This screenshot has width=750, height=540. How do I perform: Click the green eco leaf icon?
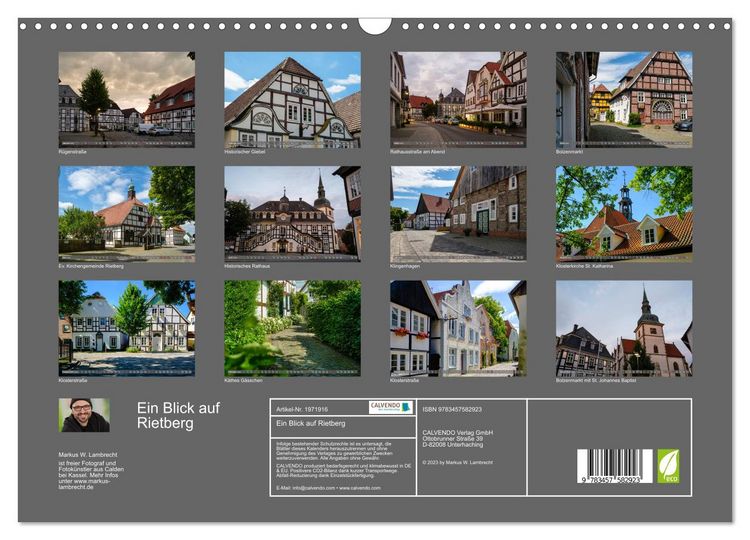tap(668, 466)
